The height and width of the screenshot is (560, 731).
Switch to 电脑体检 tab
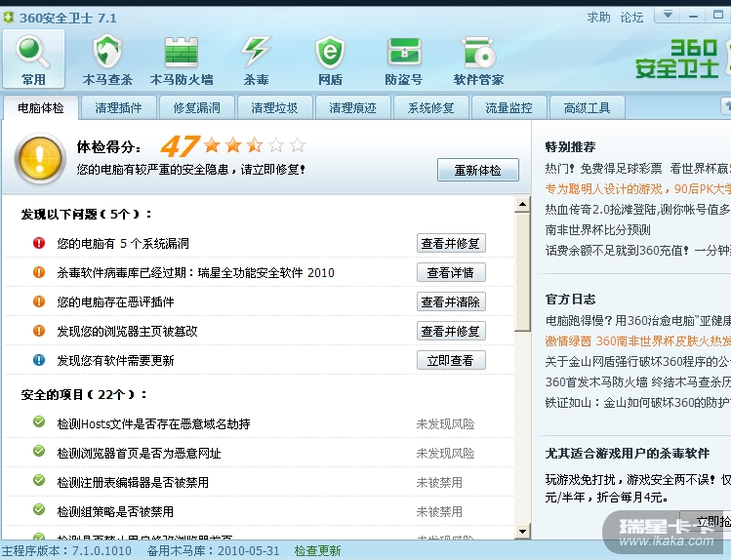pyautogui.click(x=41, y=108)
